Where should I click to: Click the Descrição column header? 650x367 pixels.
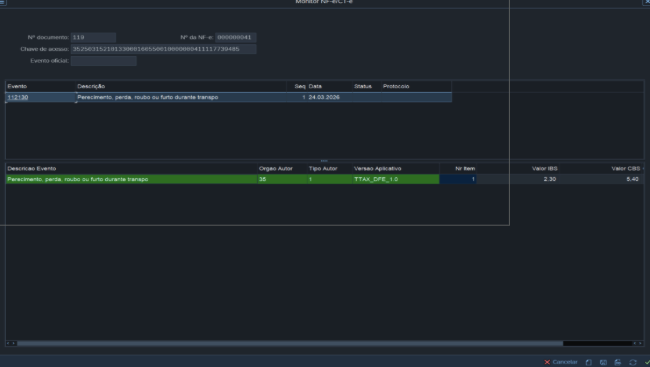coord(181,86)
